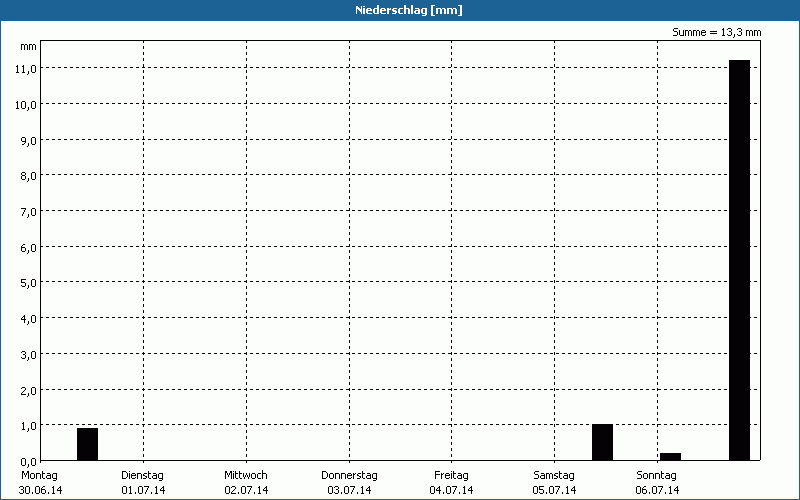Click the '7,0' y-axis value
The image size is (800, 500).
click(x=28, y=212)
